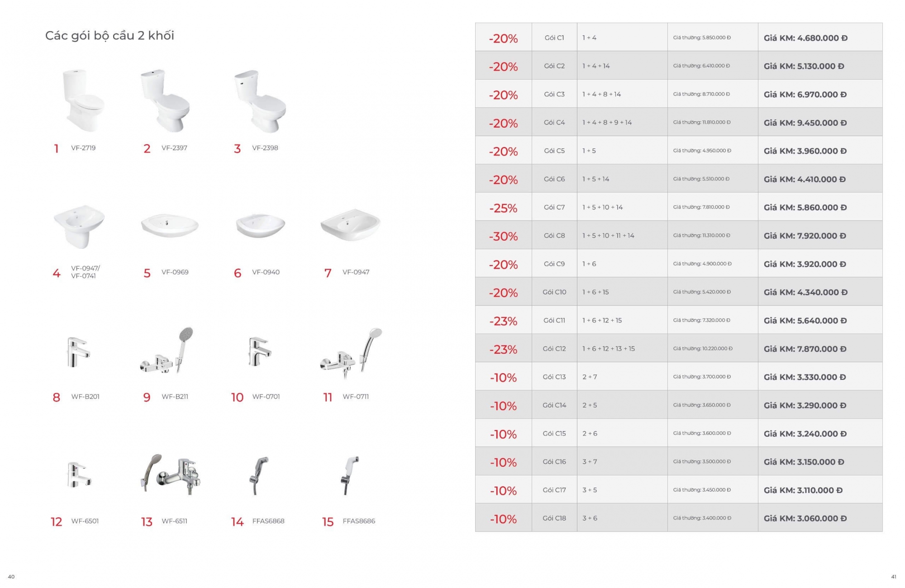The height and width of the screenshot is (588, 905).
Task: Select the Gói C8 package row label
Action: [554, 235]
